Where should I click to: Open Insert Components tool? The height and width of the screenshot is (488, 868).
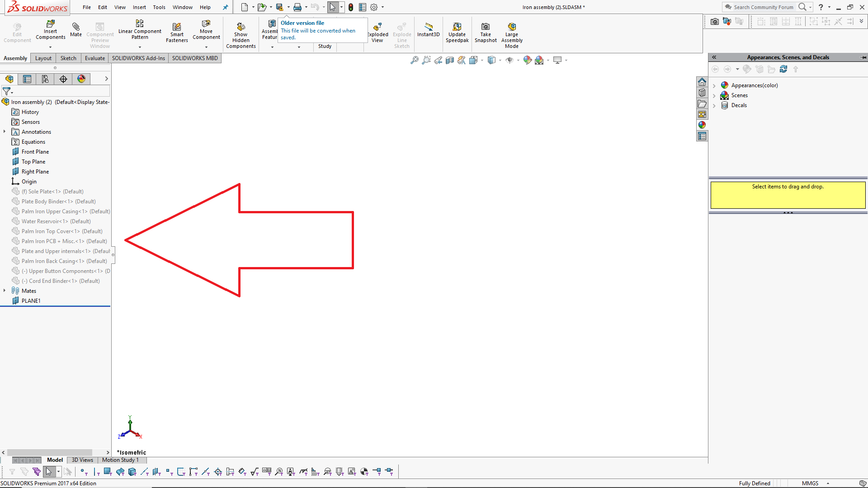point(51,24)
